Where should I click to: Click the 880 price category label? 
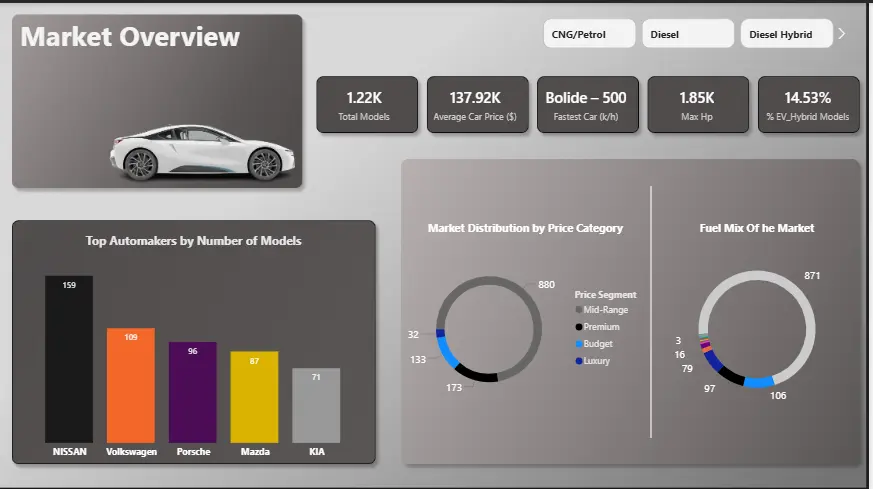(546, 285)
